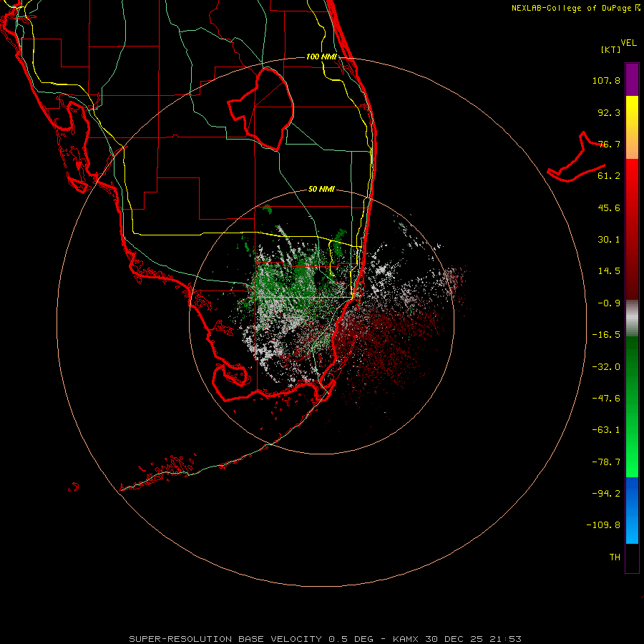Select the -16.5 value on the velocity scale
644x644 pixels.
point(606,335)
